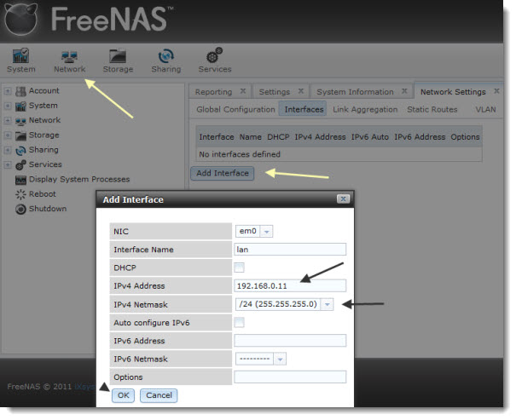Click the No interfaces defined row text

tap(240, 154)
